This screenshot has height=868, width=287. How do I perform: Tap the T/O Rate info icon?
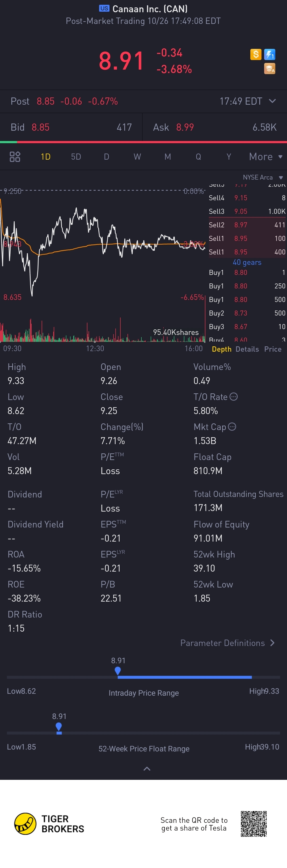[x=234, y=397]
